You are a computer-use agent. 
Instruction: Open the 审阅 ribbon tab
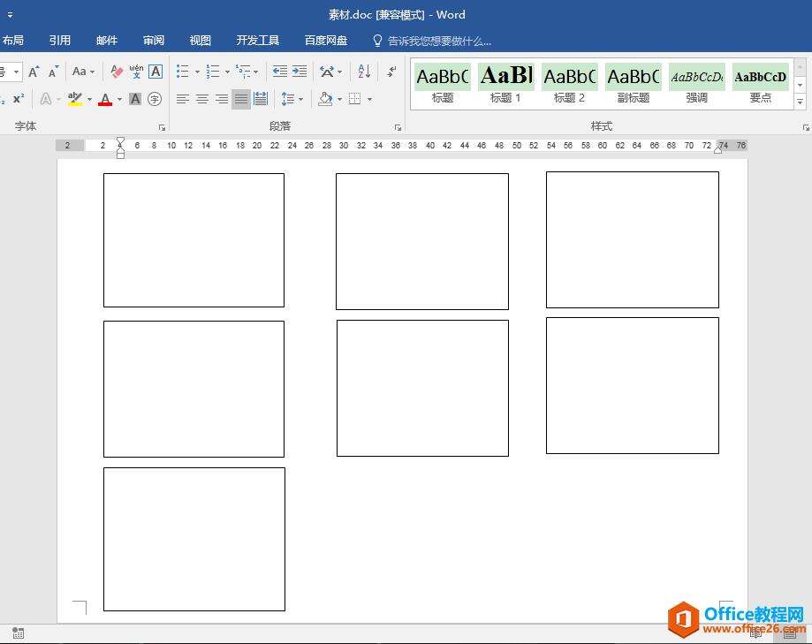154,41
